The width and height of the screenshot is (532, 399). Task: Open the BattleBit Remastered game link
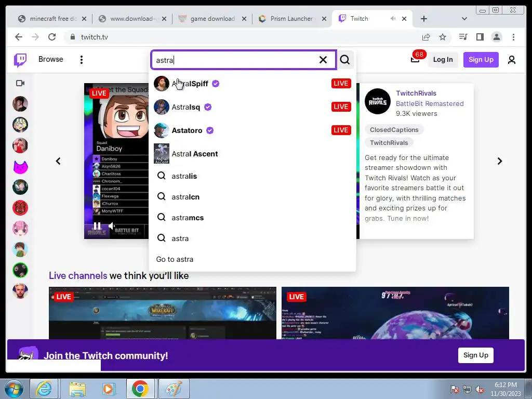430,103
